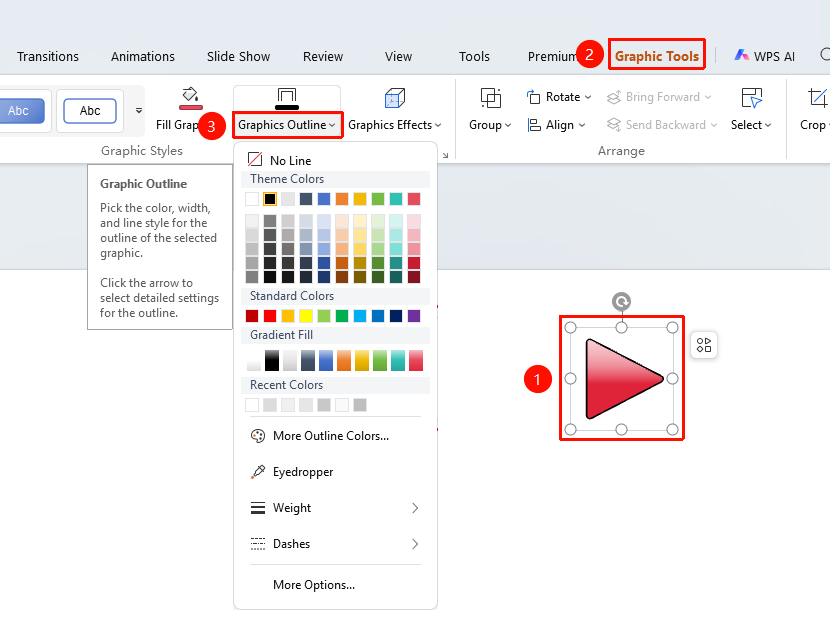Apply the outlined Abc style
The image size is (830, 642).
[90, 111]
